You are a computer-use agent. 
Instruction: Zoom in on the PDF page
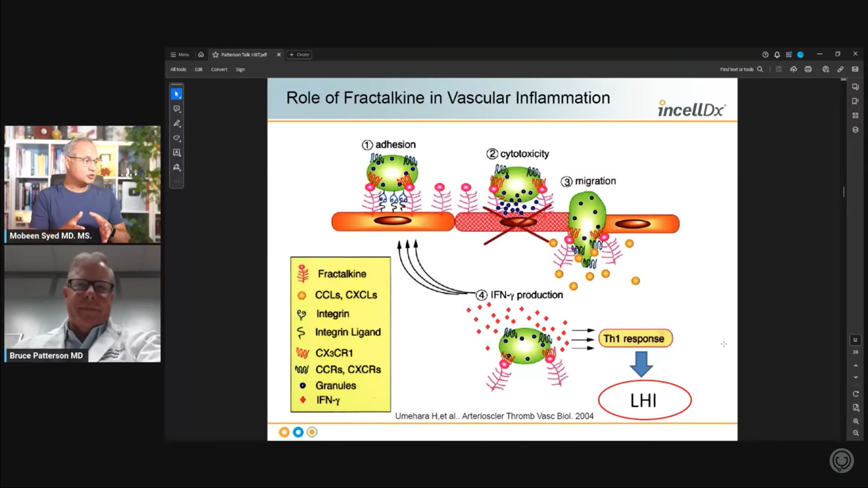coord(856,421)
